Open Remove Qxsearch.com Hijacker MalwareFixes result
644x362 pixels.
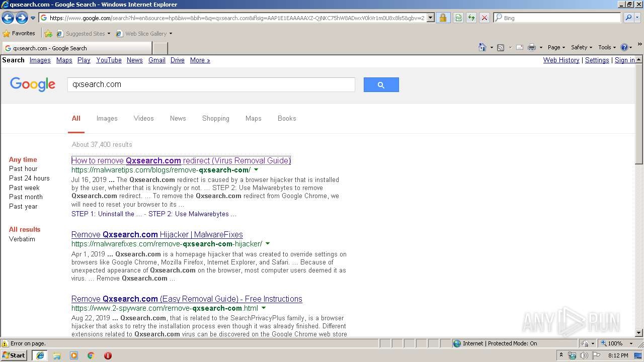[x=157, y=234]
